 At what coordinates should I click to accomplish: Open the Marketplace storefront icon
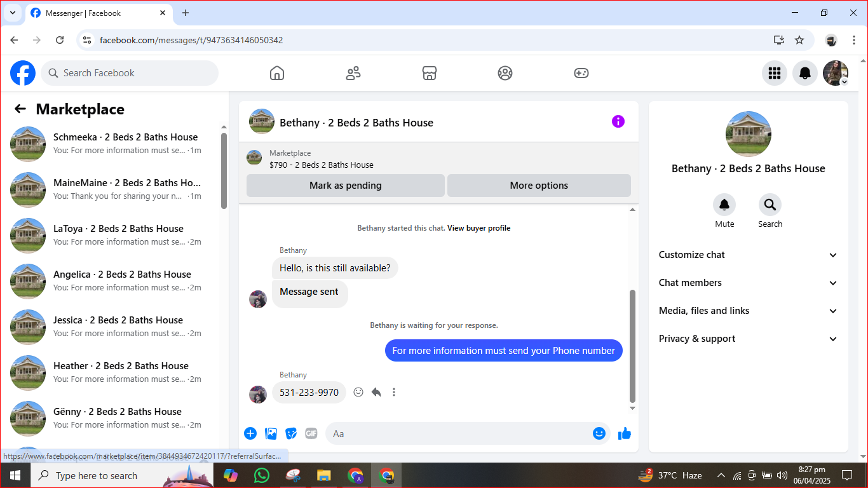430,73
